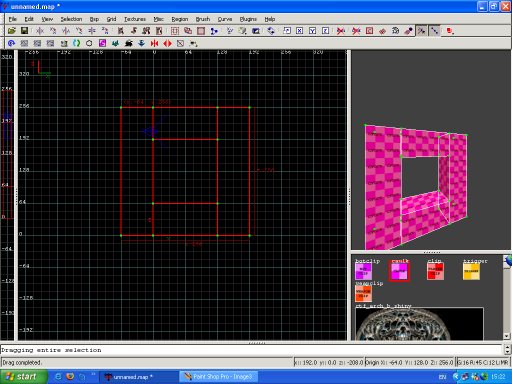Click the red inward-arrows icon
This screenshot has height=384, width=512.
tap(154, 43)
